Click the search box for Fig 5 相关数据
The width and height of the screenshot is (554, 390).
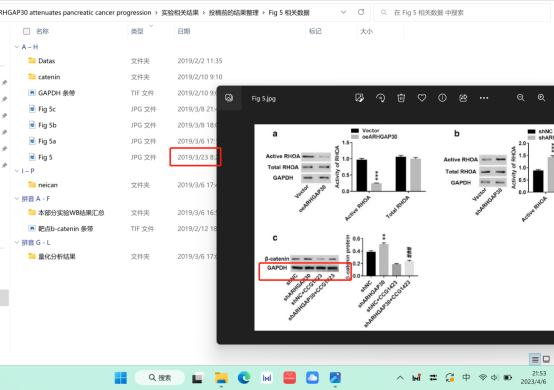[x=463, y=13]
